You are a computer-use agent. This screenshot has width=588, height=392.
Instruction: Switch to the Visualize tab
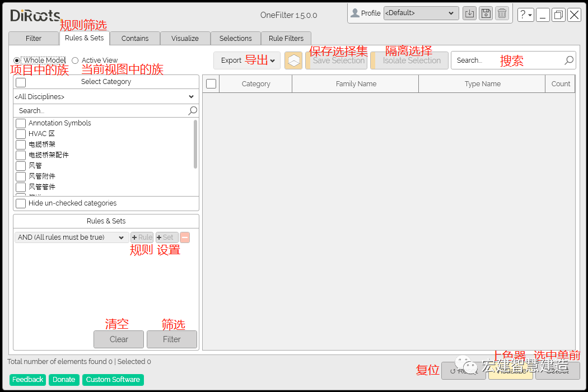tap(185, 39)
